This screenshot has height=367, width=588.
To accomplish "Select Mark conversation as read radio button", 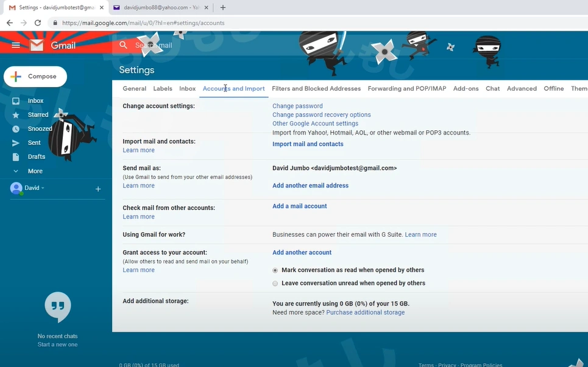I will [x=275, y=270].
